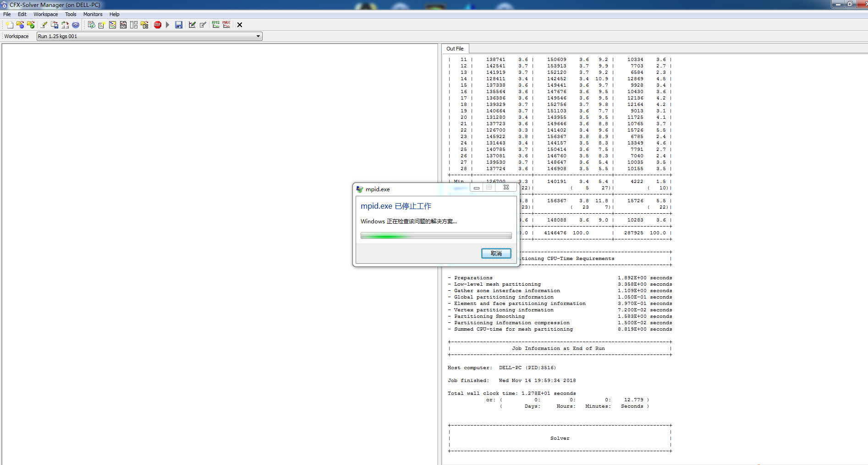Open the File menu
The width and height of the screenshot is (868, 465).
(7, 14)
